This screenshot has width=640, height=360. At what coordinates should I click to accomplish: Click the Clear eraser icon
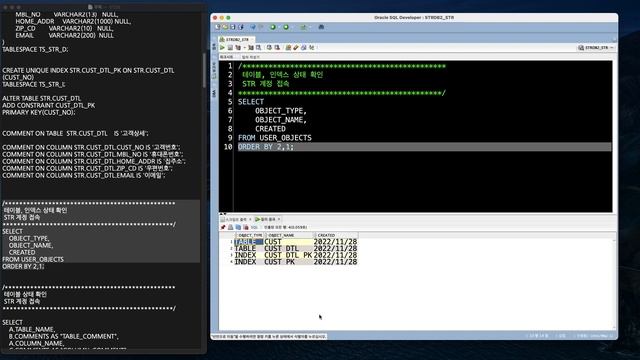click(296, 48)
